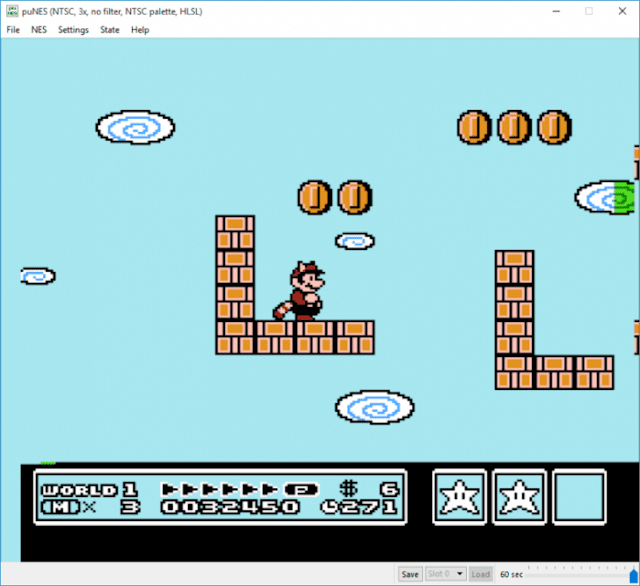The image size is (640, 586).
Task: Expand the Slot 0 dropdown
Action: (445, 574)
